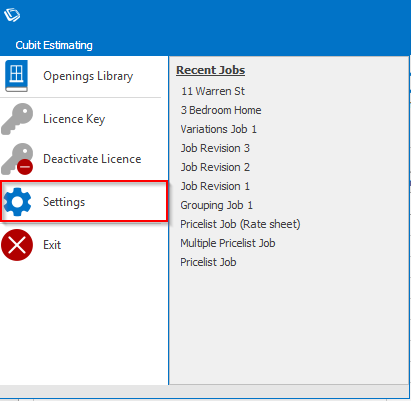The height and width of the screenshot is (401, 411).
Task: Select the last Pricelist Job entry
Action: (208, 262)
